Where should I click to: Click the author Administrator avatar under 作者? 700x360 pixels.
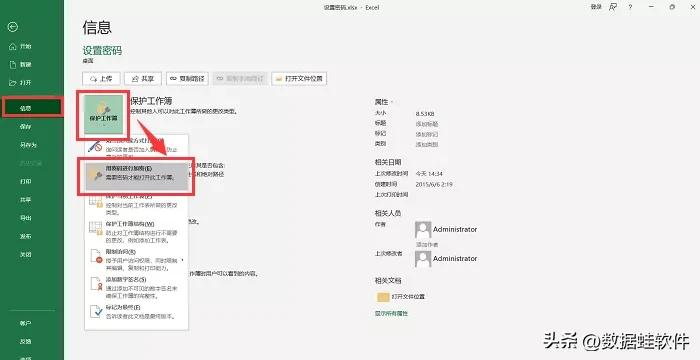click(x=423, y=230)
